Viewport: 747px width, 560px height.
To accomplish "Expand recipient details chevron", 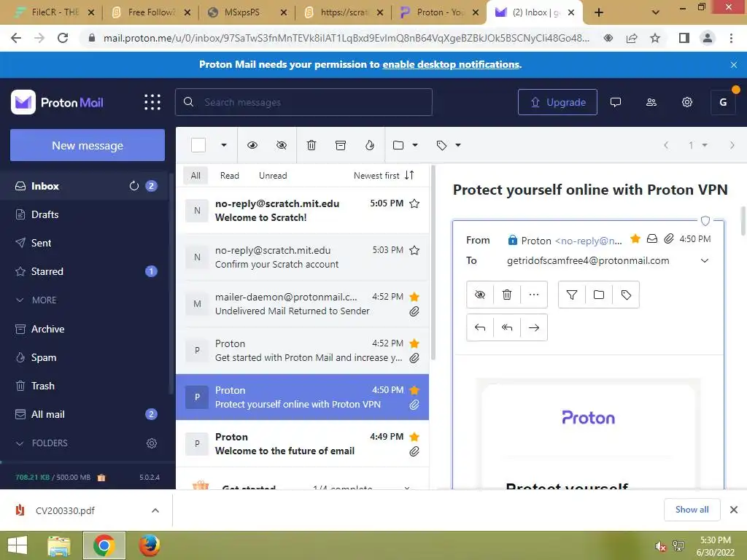I will pos(705,261).
